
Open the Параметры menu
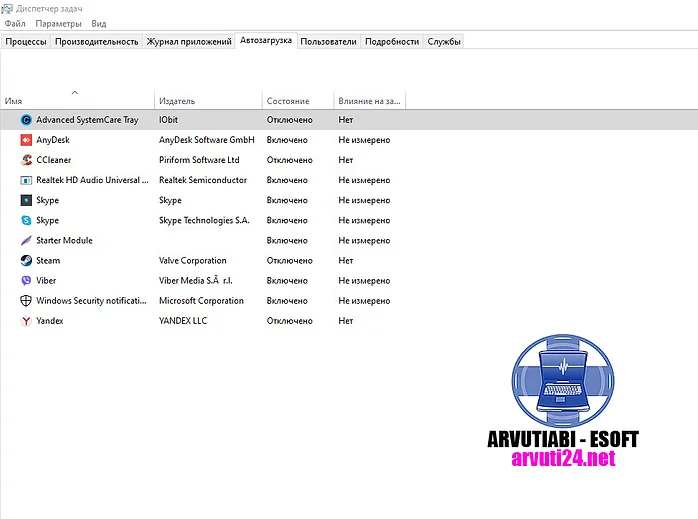click(58, 23)
